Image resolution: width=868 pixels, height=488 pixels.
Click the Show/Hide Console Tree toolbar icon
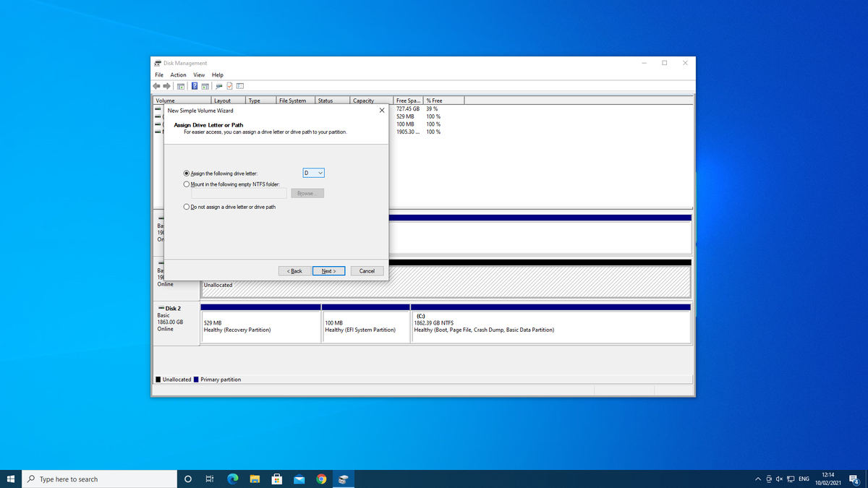pyautogui.click(x=182, y=87)
